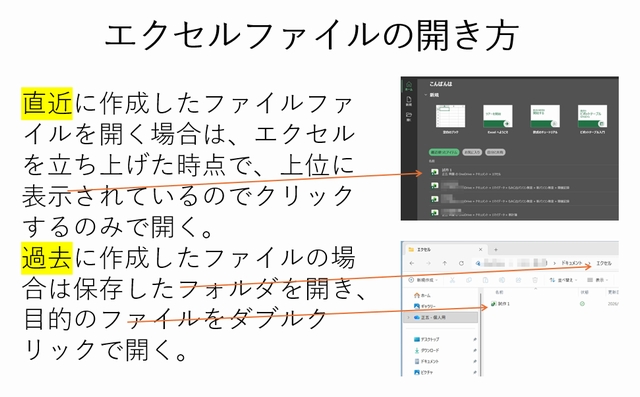Click the Share icon in Explorer toolbar
The height and width of the screenshot is (397, 640).
tap(518, 280)
